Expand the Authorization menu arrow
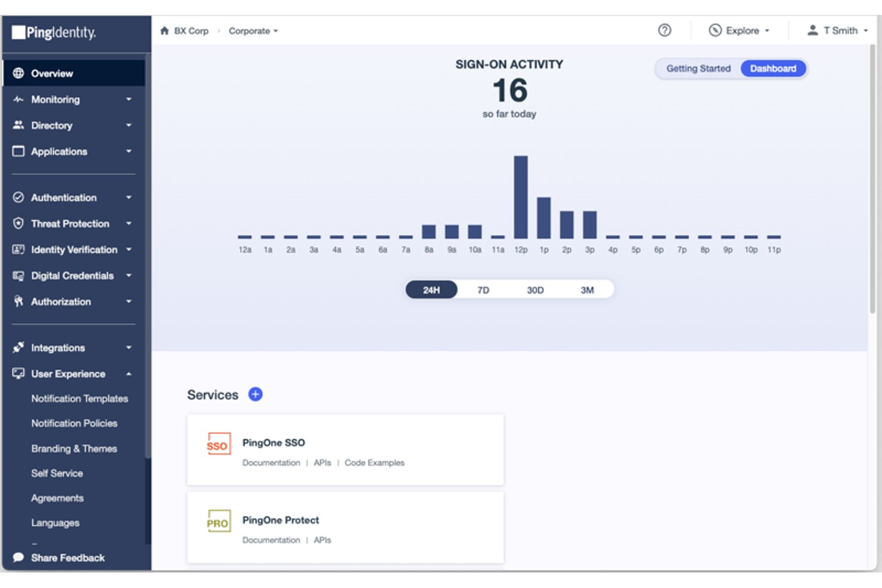Viewport: 882px width, 588px height. [129, 301]
